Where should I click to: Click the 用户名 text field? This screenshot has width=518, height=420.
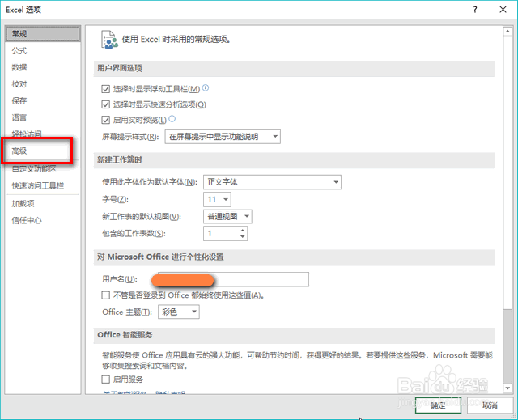(233, 279)
